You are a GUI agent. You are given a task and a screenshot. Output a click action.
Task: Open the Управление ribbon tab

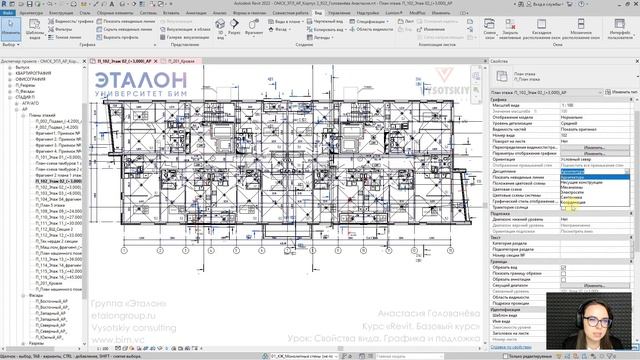[339, 13]
